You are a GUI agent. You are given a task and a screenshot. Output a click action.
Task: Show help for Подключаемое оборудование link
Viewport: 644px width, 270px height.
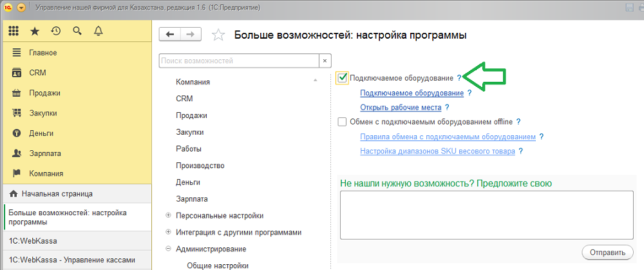(x=469, y=93)
